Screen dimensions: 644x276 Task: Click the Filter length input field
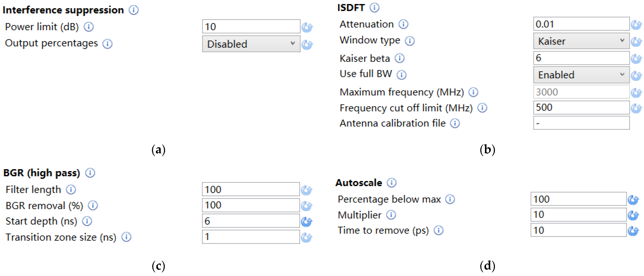point(251,189)
